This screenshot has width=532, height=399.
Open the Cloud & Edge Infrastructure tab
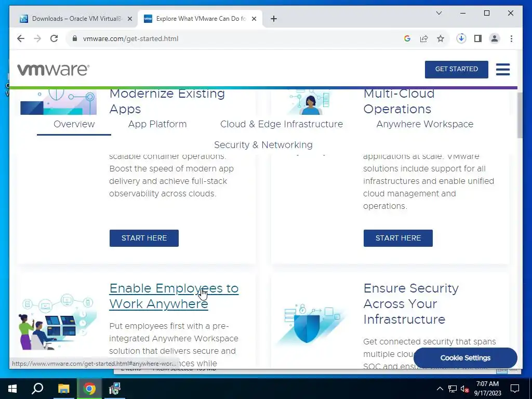point(282,124)
